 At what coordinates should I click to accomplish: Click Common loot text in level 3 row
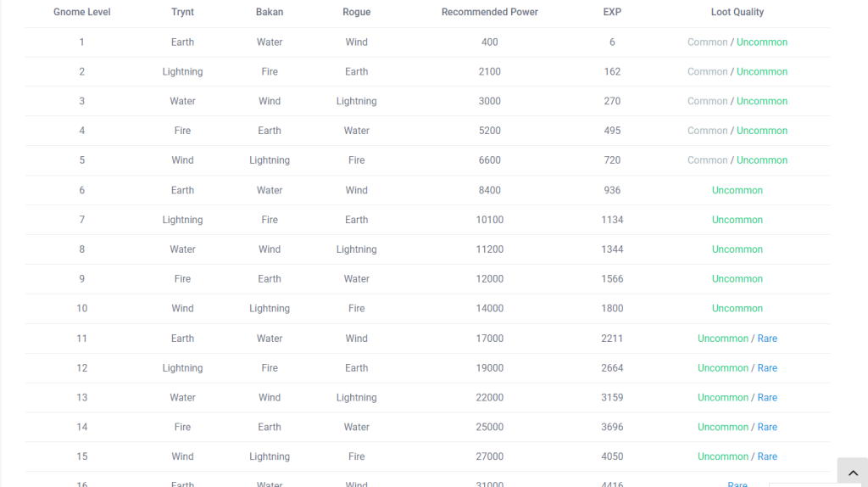707,102
